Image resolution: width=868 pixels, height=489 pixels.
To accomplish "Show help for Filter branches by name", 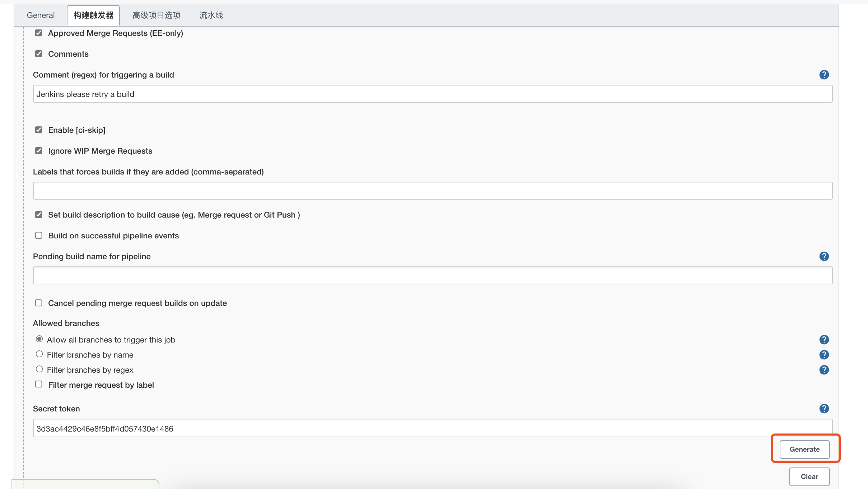I will coord(824,355).
